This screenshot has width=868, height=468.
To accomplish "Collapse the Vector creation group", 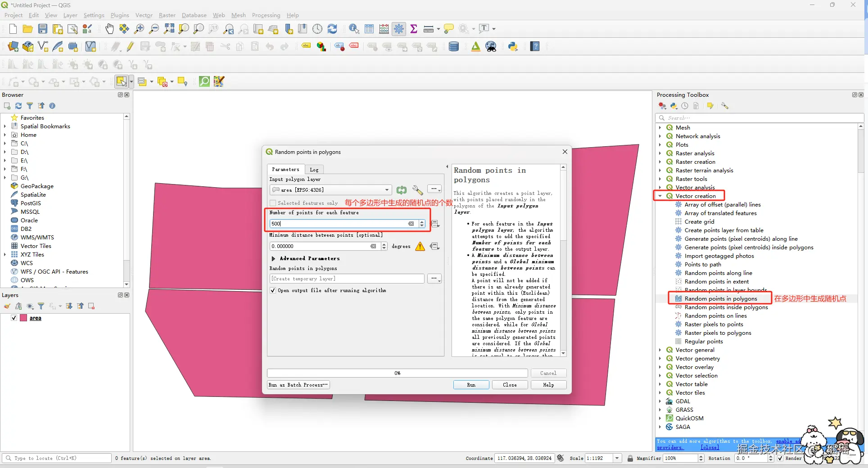I will click(x=660, y=196).
